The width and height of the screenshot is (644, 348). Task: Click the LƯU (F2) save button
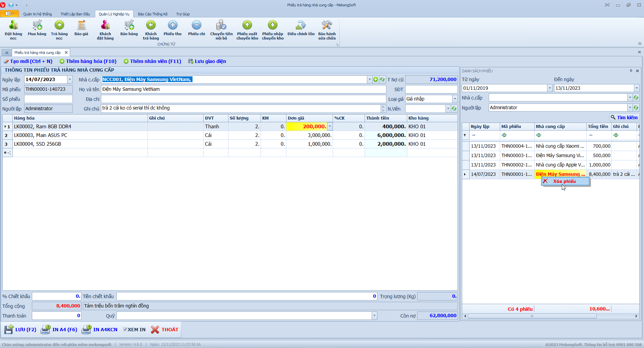pos(20,330)
